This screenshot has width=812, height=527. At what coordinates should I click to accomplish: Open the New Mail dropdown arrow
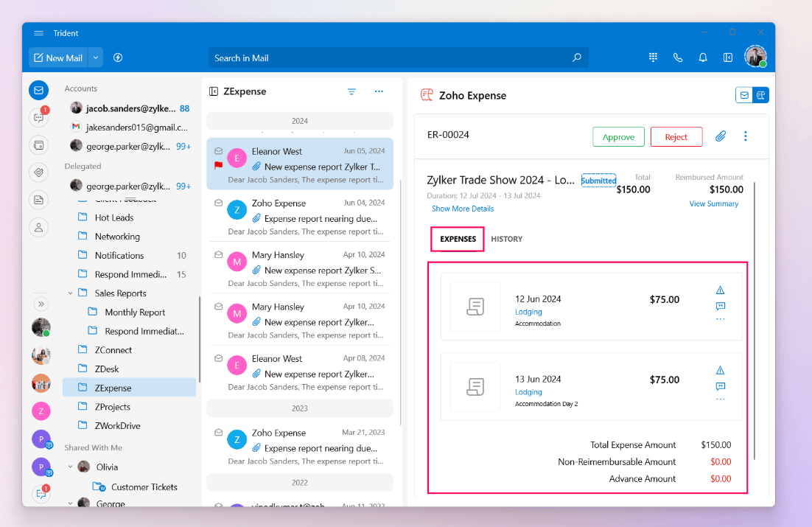pyautogui.click(x=96, y=58)
